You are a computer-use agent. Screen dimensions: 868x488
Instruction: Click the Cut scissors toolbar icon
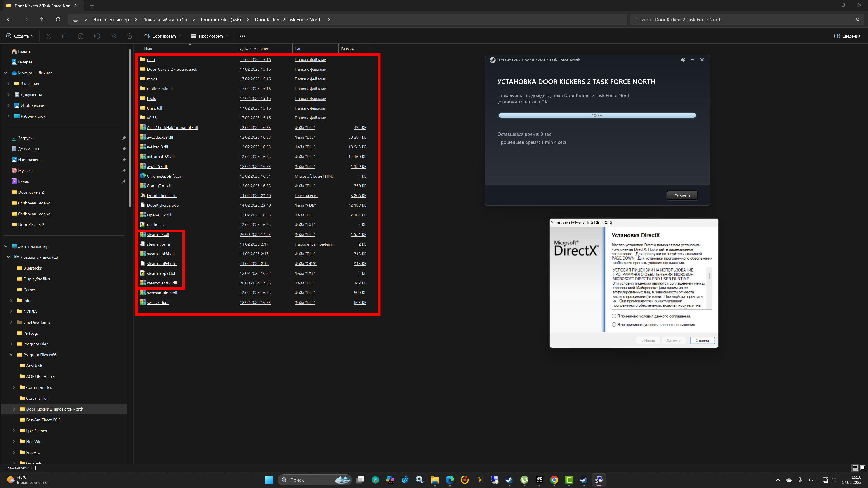[x=48, y=36]
